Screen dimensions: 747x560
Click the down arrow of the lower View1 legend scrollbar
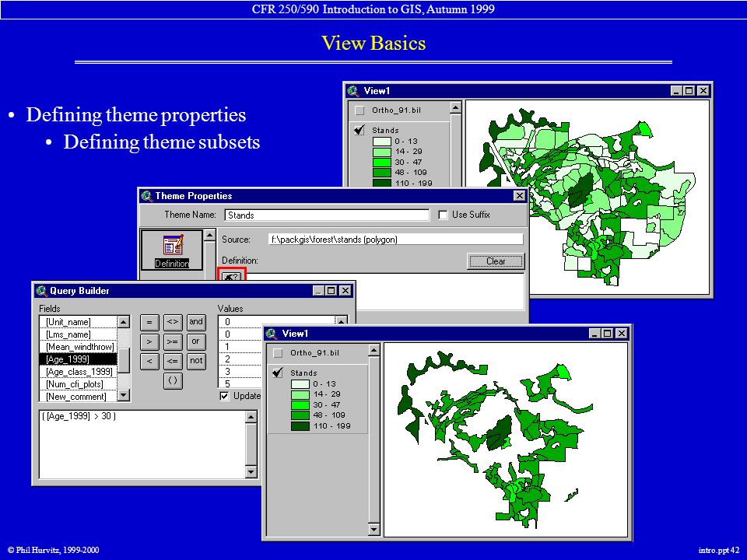pos(373,529)
